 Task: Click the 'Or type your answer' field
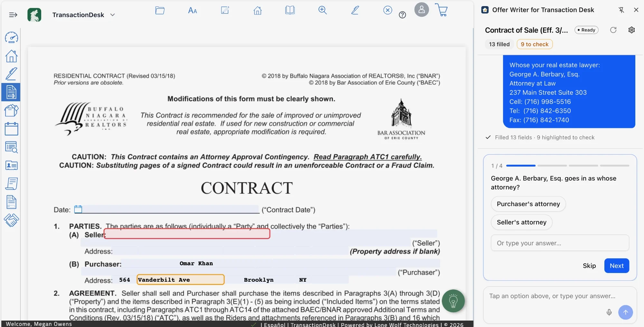point(560,243)
